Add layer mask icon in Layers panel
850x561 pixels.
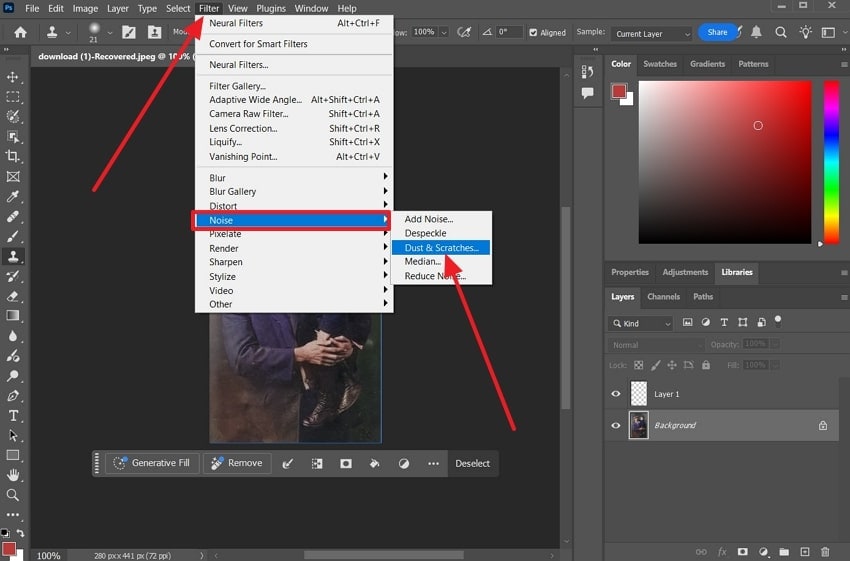coord(743,552)
